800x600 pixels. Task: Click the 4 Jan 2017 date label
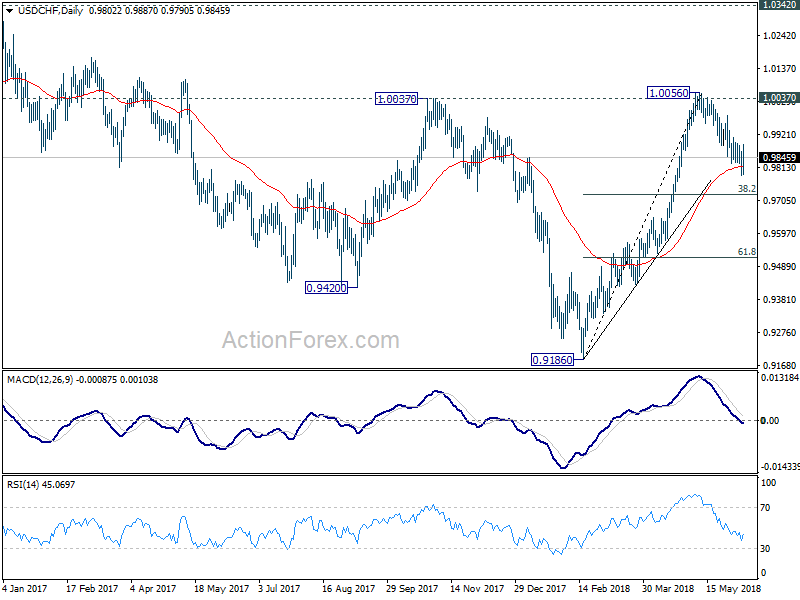point(24,588)
